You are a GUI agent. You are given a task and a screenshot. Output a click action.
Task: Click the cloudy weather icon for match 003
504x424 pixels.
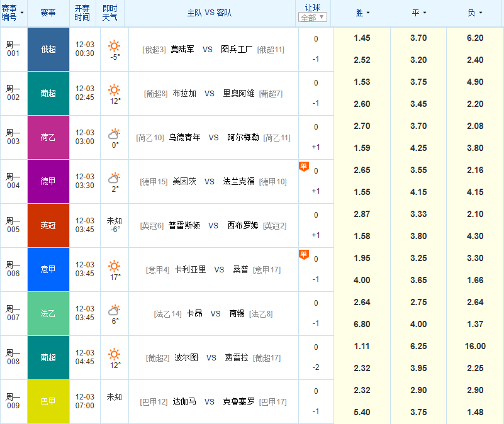[114, 134]
